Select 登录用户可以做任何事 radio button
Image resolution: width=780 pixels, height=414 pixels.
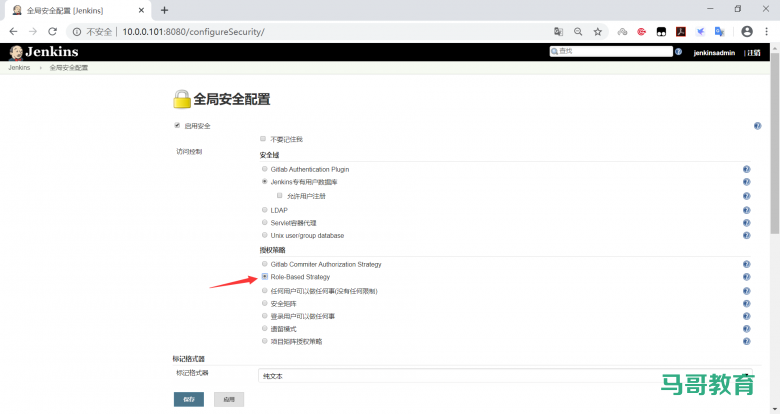265,316
